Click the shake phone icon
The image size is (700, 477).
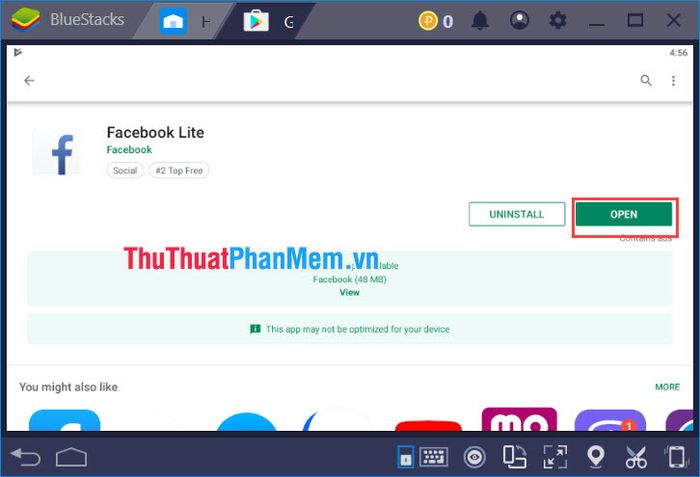click(x=676, y=457)
